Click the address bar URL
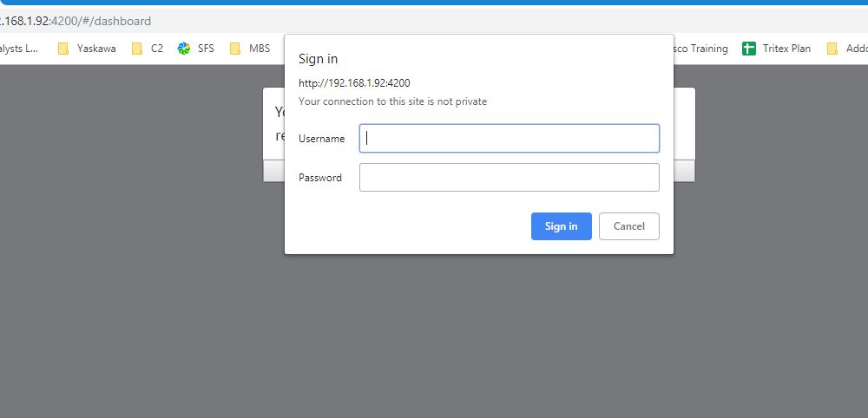The height and width of the screenshot is (418, 868). click(x=76, y=22)
